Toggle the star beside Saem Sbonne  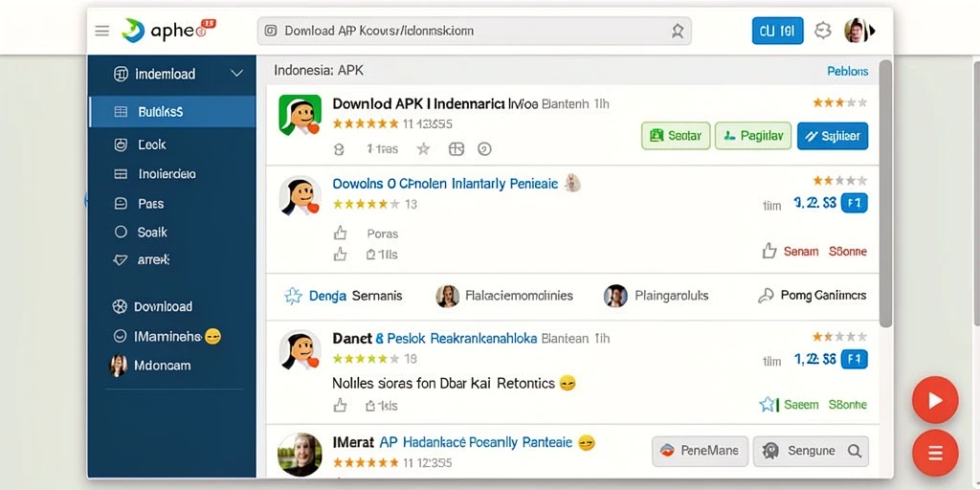point(767,405)
